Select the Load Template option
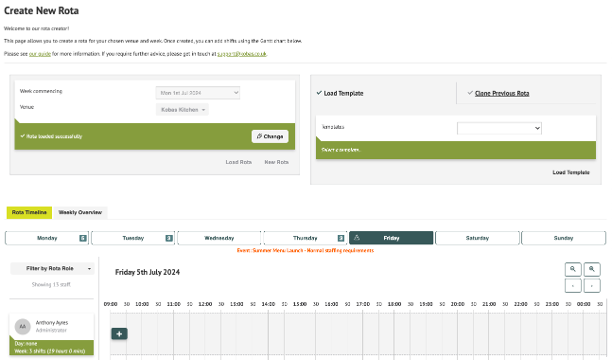The height and width of the screenshot is (360, 612). [x=340, y=93]
